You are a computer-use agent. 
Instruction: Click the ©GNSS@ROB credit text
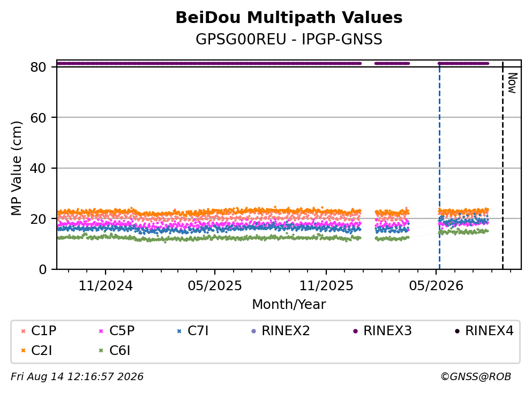tap(476, 377)
